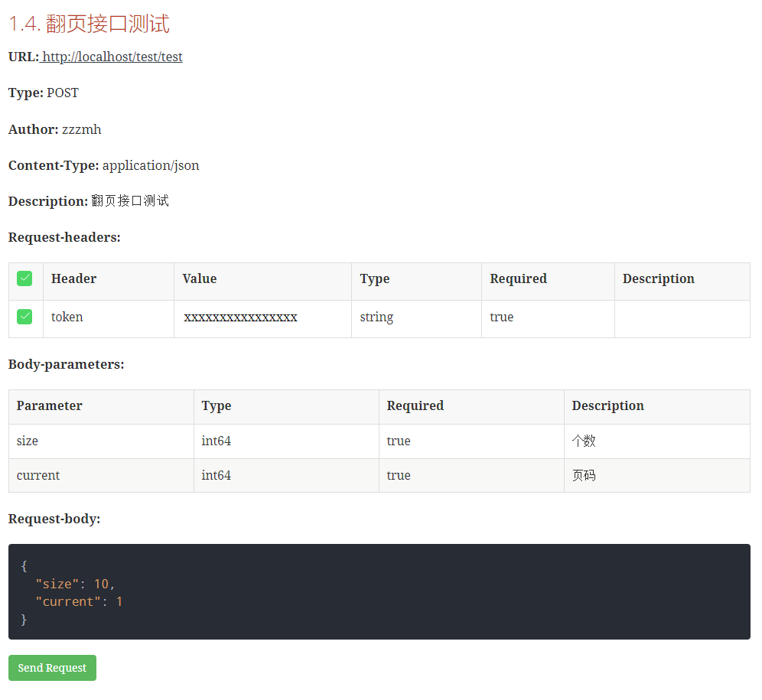Viewport: 762px width, 700px height.
Task: Click the "current" key in the request body
Action: pos(68,601)
